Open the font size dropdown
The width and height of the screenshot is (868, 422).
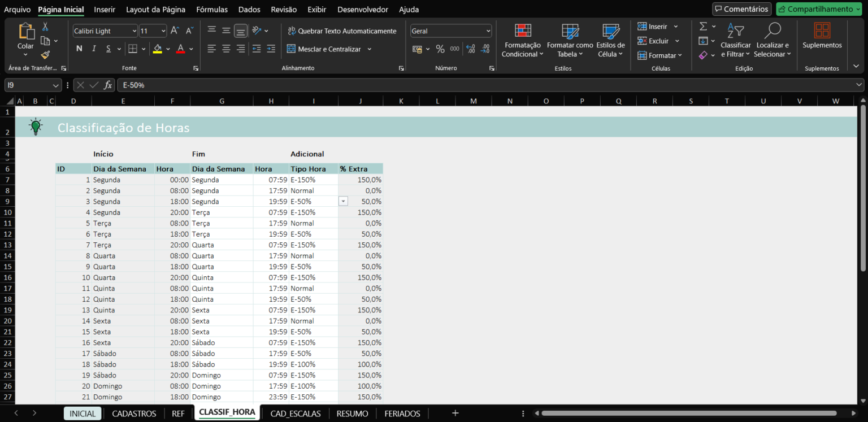[x=164, y=31]
